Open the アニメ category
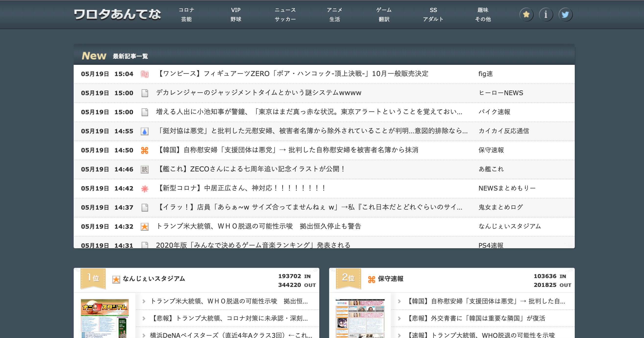The width and height of the screenshot is (644, 338). pyautogui.click(x=334, y=10)
